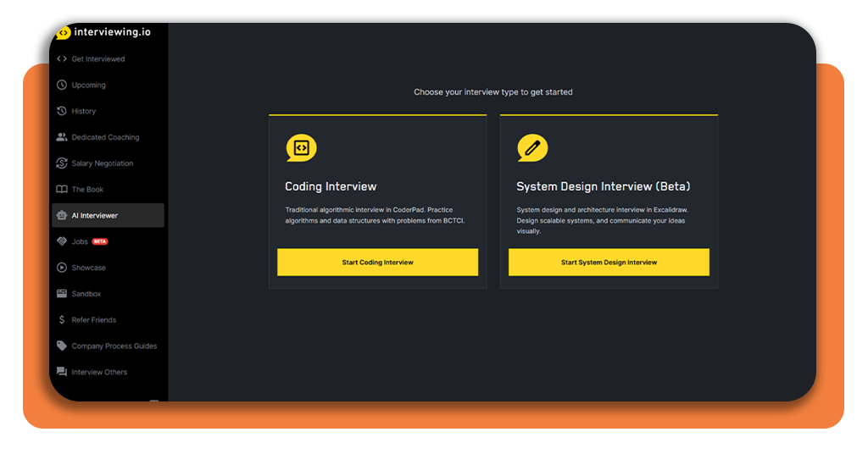This screenshot has height=454, width=868.
Task: Select Interview Others in the sidebar
Action: coord(99,372)
